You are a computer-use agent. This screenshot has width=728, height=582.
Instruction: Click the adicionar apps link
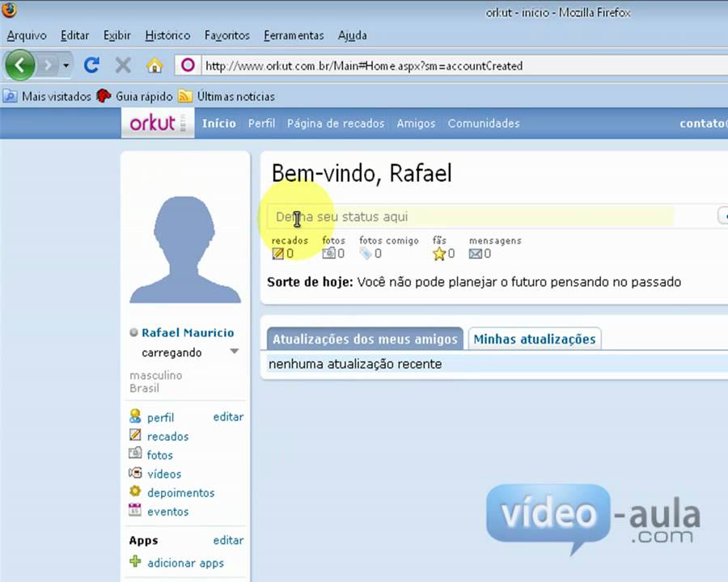pos(186,563)
